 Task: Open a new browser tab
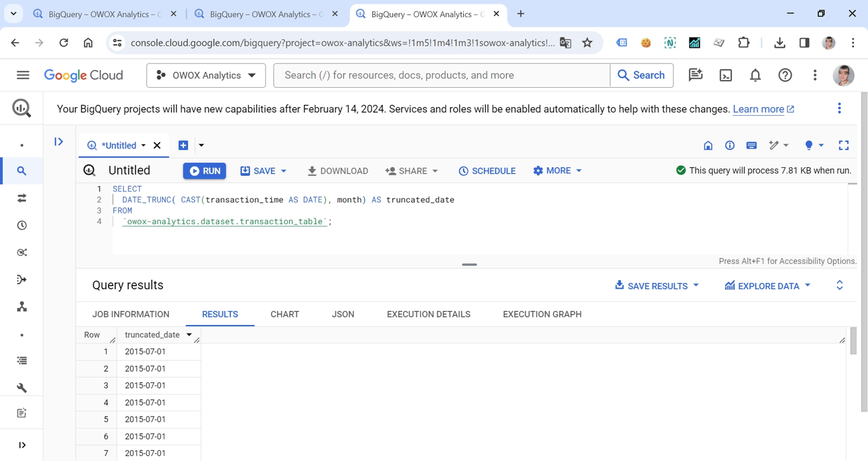point(521,14)
